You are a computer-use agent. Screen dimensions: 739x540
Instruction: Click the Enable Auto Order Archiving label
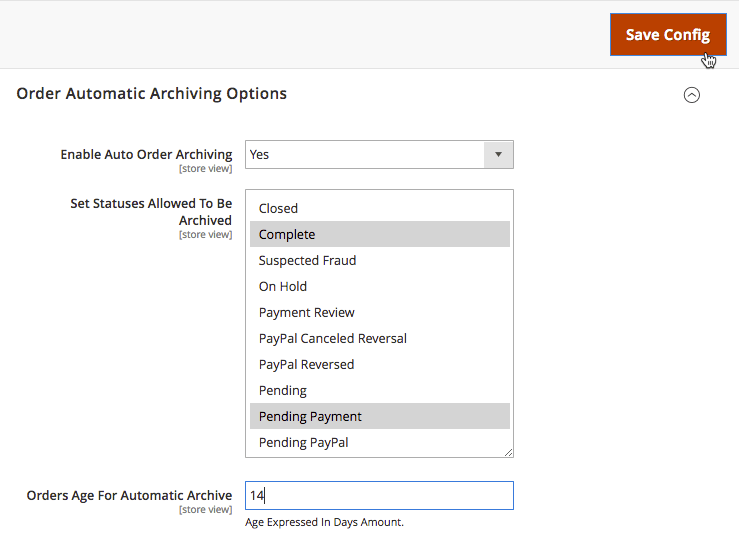(x=146, y=155)
